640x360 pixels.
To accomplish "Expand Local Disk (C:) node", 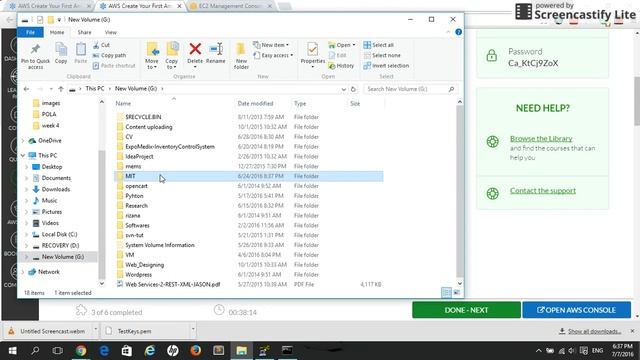I will tap(27, 234).
